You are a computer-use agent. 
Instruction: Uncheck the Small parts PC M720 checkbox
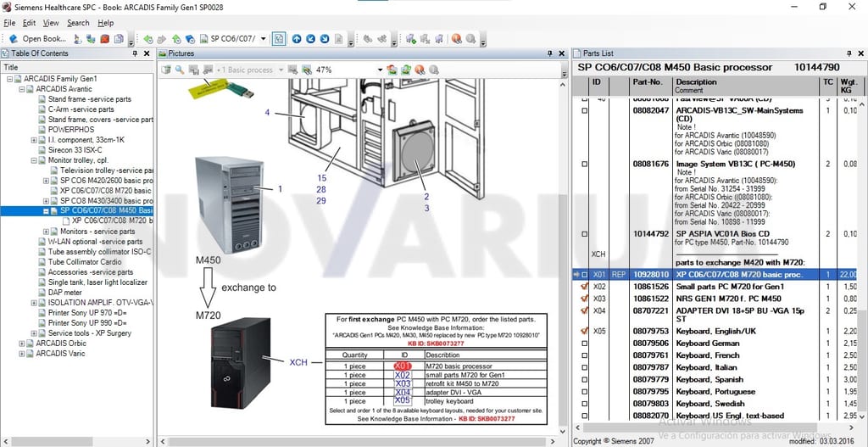click(584, 287)
